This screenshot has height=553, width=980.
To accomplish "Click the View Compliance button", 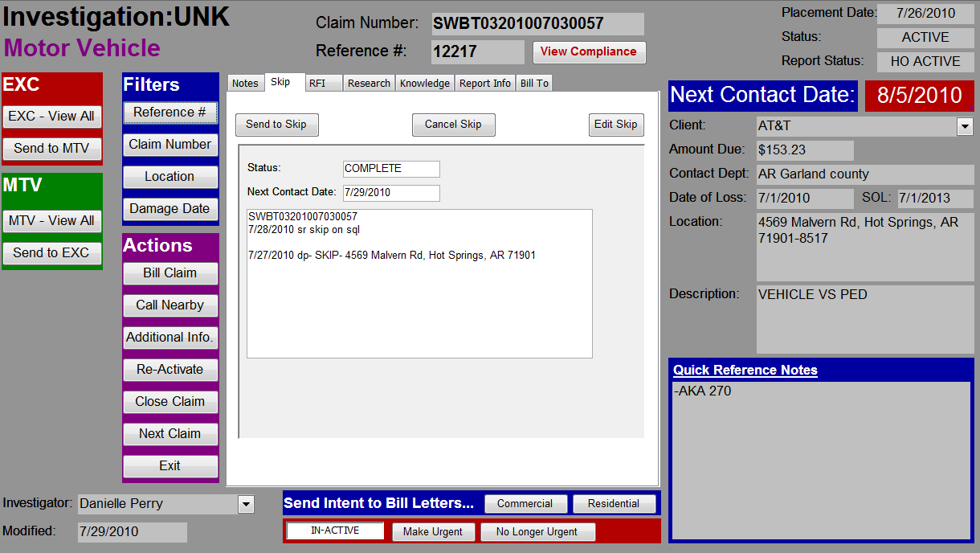I will pos(589,51).
